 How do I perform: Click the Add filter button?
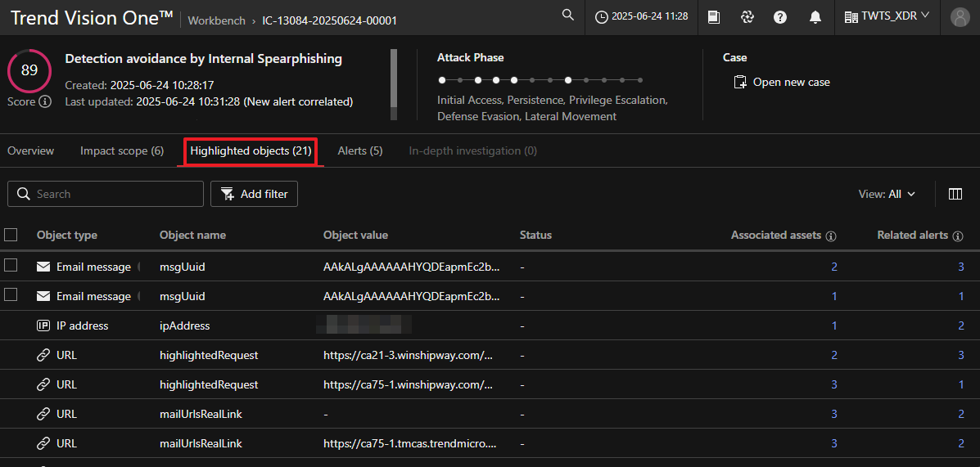[255, 194]
